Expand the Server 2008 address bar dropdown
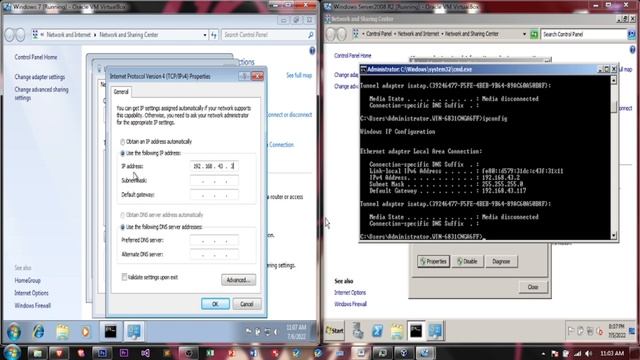The width and height of the screenshot is (640, 360). coord(524,34)
